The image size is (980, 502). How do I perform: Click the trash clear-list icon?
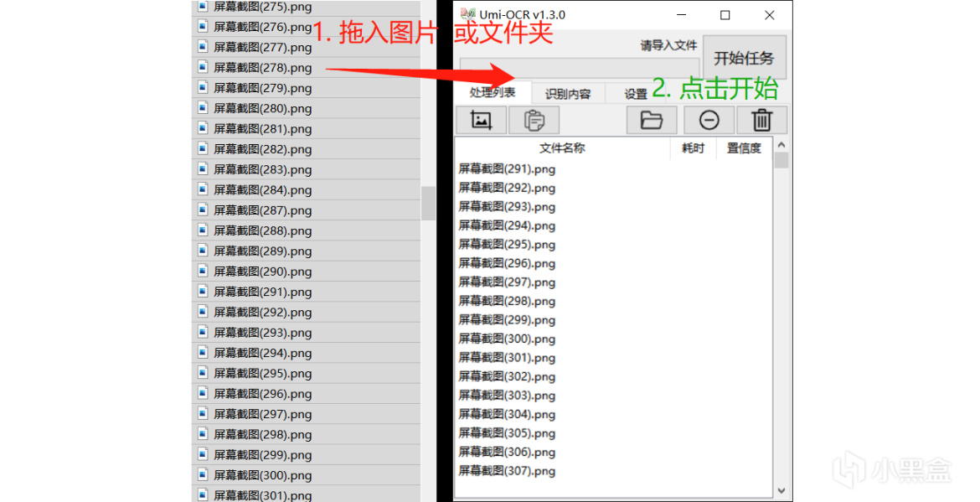point(762,120)
